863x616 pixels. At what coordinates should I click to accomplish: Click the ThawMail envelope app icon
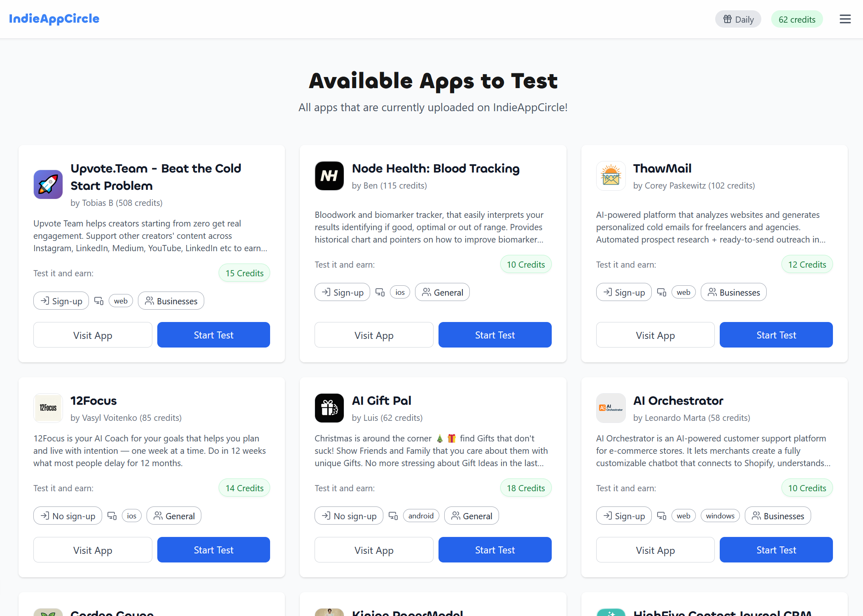point(611,176)
